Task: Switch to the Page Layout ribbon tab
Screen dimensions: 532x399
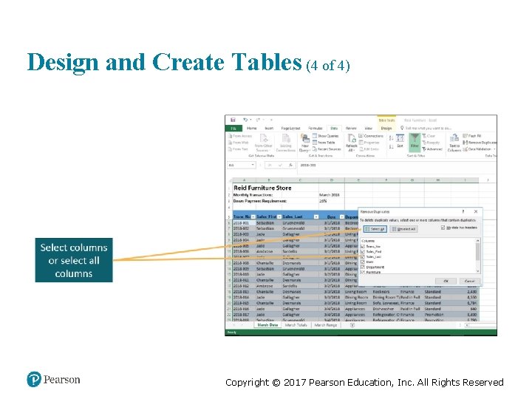Action: [x=291, y=129]
